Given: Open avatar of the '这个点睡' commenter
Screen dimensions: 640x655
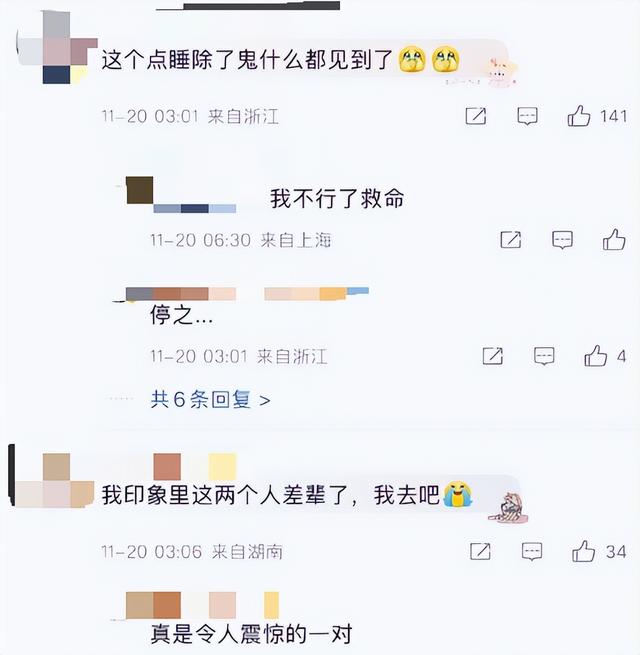Looking at the screenshot, I should 56,47.
